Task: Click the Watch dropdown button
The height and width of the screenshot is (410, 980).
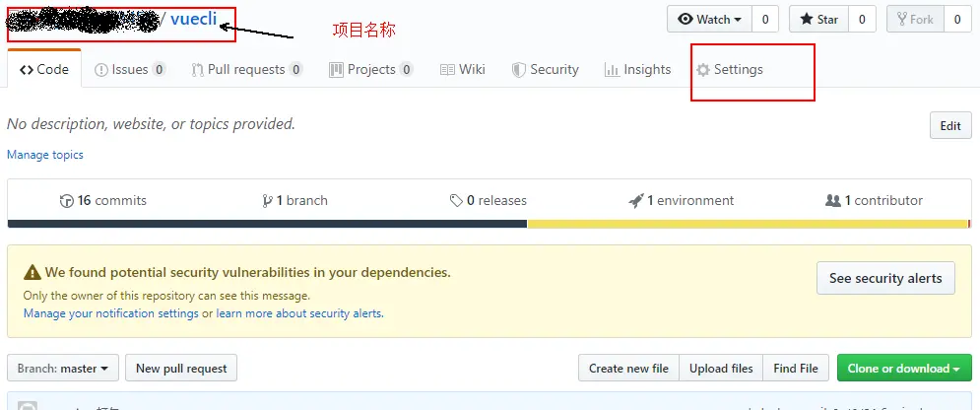Action: tap(710, 20)
